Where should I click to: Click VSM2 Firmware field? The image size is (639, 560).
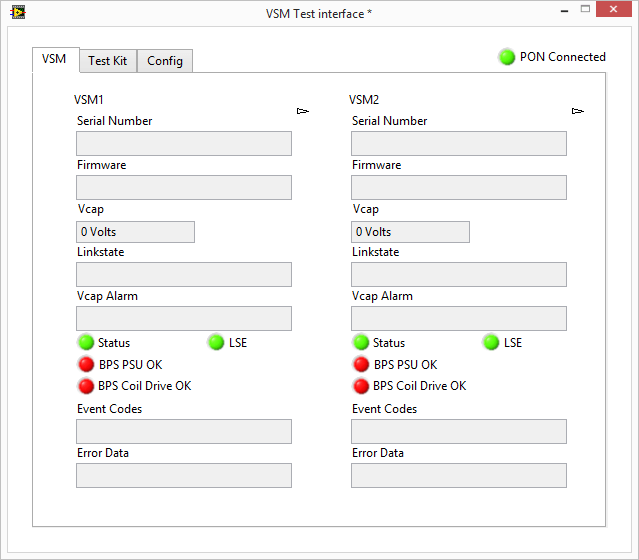point(459,187)
